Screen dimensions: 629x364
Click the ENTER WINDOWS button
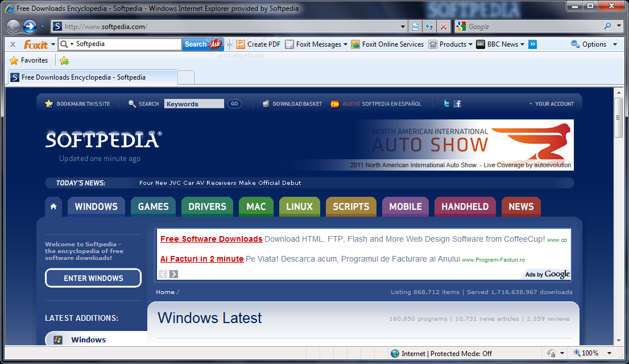click(x=93, y=278)
